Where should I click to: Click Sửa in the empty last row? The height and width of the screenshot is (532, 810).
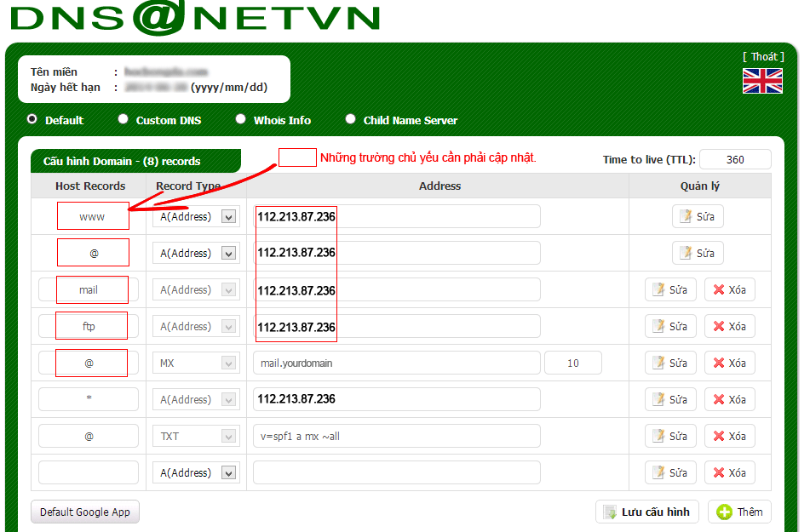coord(670,472)
